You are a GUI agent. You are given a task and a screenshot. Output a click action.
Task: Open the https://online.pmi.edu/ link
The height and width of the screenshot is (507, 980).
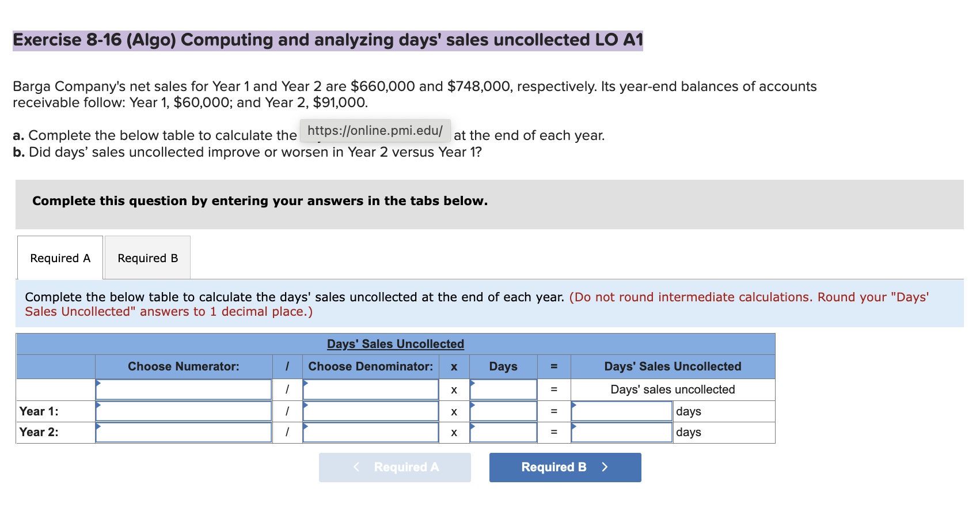375,130
